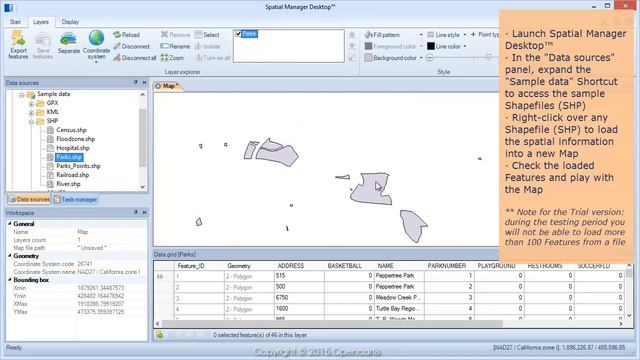Move layer down using arrow icon
Image resolution: width=640 pixels, height=360 pixels.
(352, 47)
